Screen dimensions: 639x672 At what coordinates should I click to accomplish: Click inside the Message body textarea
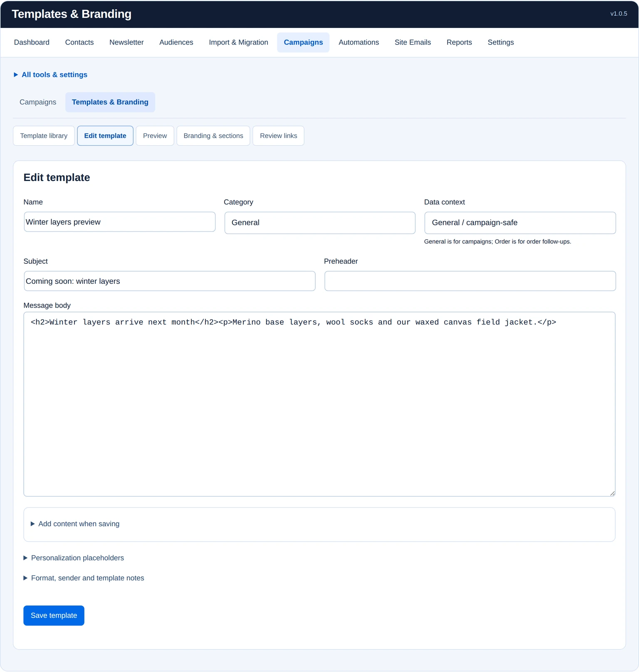pyautogui.click(x=319, y=404)
